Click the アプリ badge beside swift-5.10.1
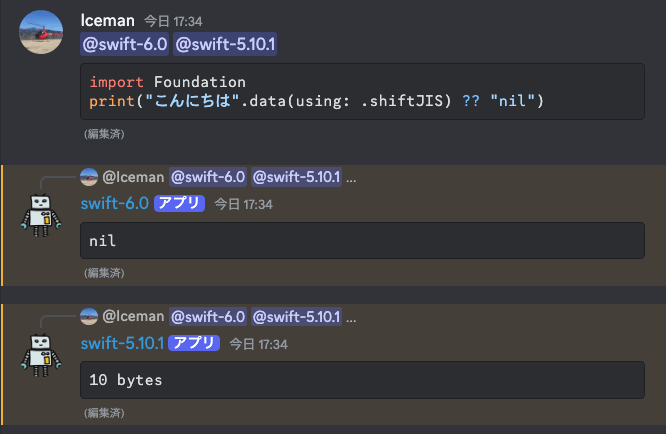The image size is (666, 434). [194, 343]
